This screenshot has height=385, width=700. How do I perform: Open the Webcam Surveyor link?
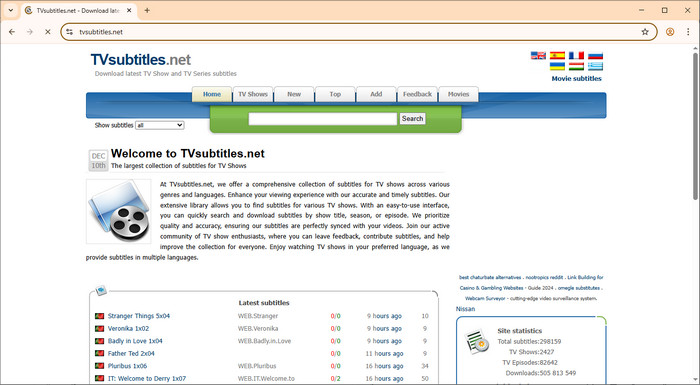click(x=485, y=298)
